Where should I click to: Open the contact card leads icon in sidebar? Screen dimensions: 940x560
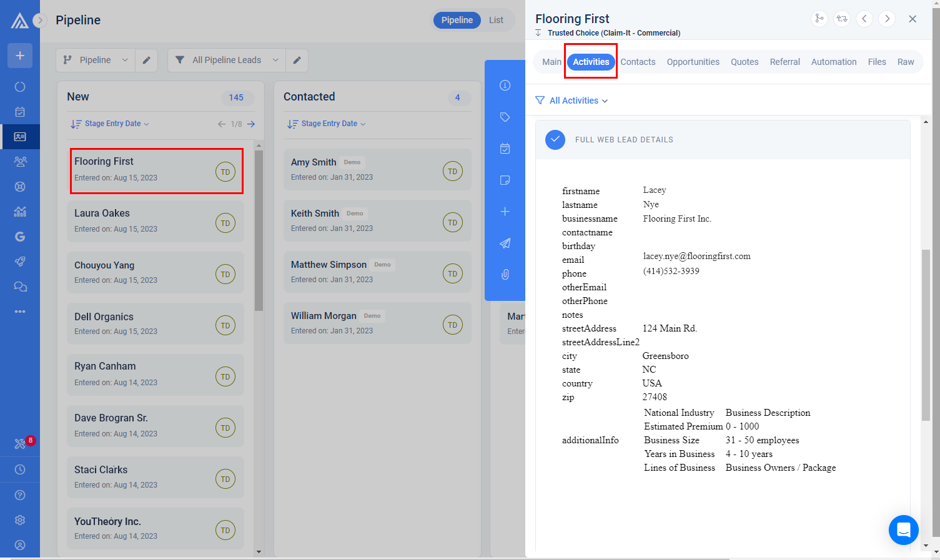click(x=20, y=137)
